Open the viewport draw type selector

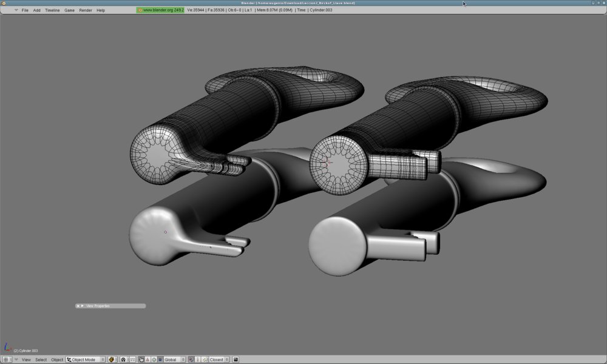[x=112, y=360]
